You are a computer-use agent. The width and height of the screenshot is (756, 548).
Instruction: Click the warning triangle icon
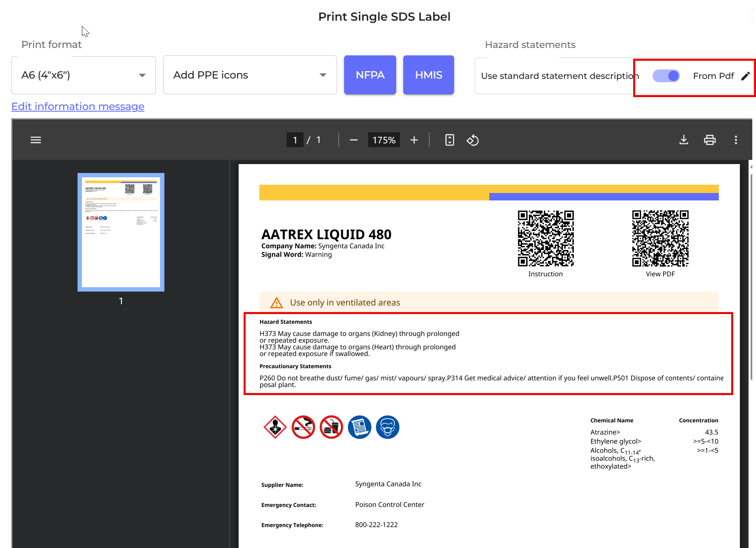[276, 303]
